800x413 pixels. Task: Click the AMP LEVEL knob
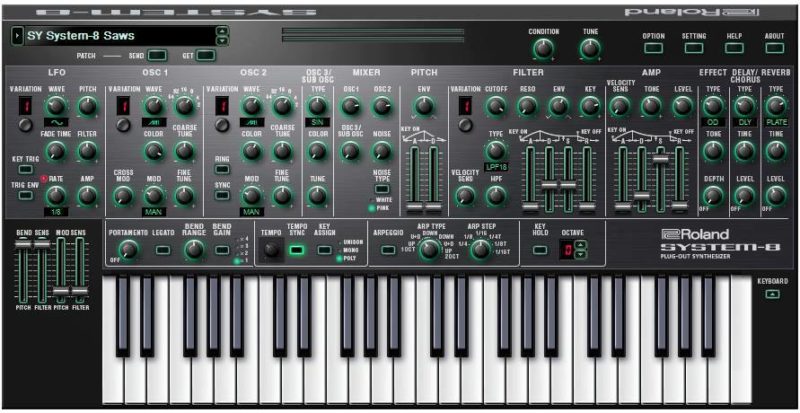click(x=683, y=106)
